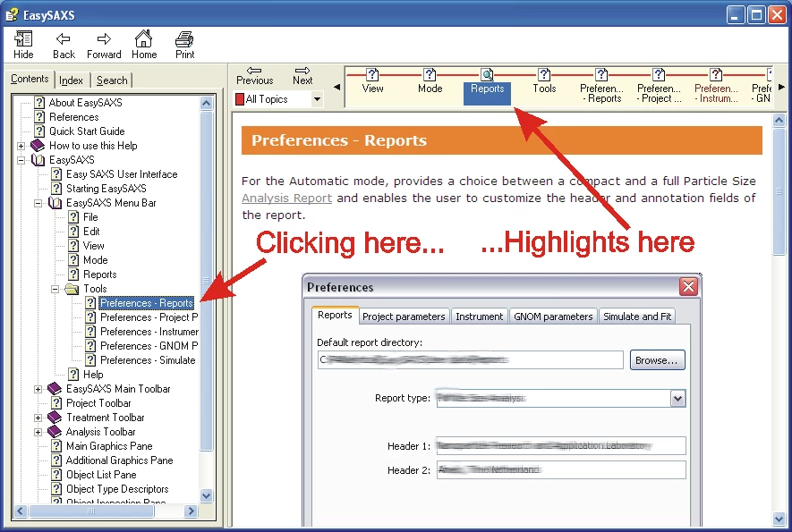Select the Mode topic in contents tree
This screenshot has width=792, height=532.
96,260
